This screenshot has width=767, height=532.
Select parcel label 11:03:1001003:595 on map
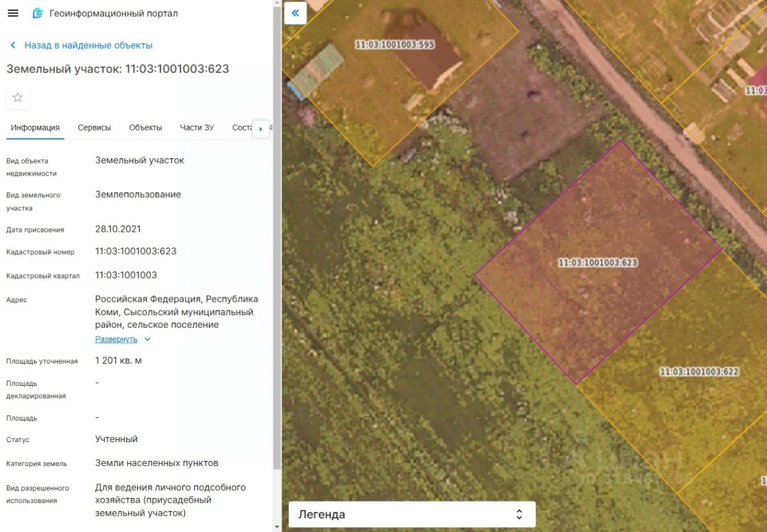395,44
